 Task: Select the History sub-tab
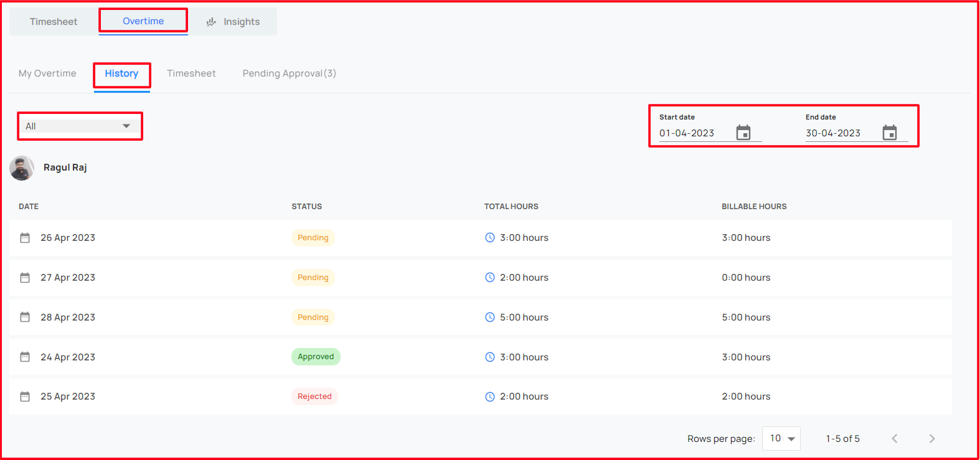pyautogui.click(x=121, y=73)
